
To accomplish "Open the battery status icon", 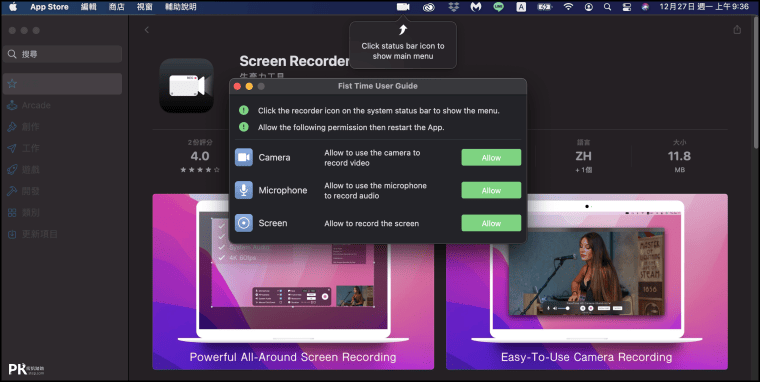I will click(545, 7).
